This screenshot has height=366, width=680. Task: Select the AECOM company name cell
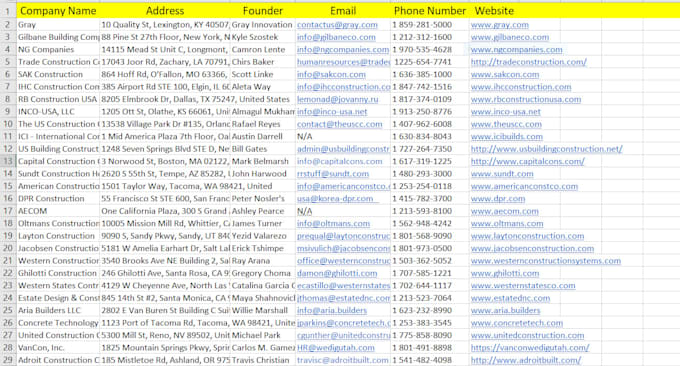point(58,211)
